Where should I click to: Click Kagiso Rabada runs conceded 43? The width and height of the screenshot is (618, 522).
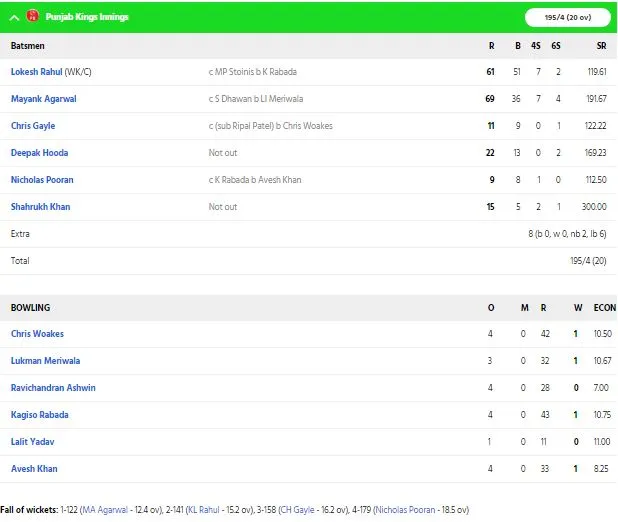pyautogui.click(x=545, y=415)
